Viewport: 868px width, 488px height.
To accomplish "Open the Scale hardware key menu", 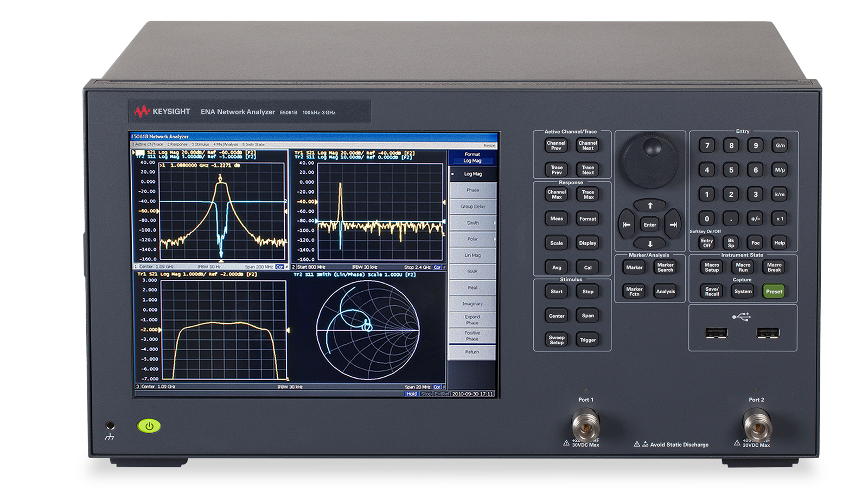I will (556, 243).
